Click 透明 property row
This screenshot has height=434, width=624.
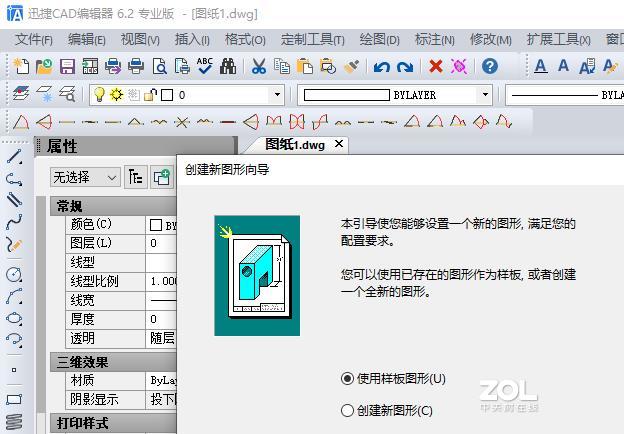tap(121, 339)
